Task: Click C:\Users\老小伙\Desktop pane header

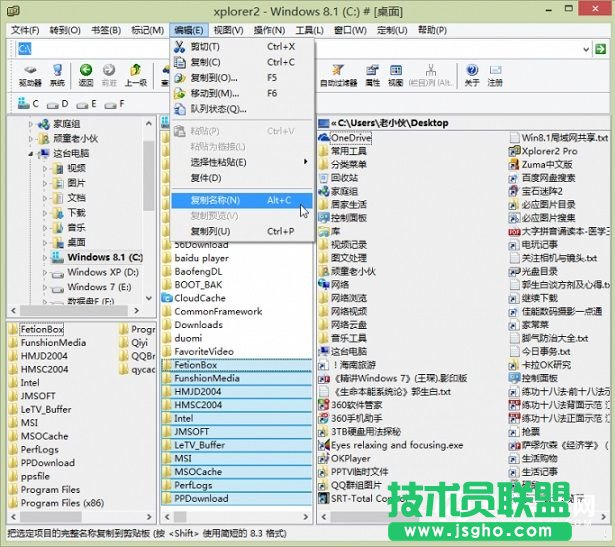Action: (x=463, y=123)
